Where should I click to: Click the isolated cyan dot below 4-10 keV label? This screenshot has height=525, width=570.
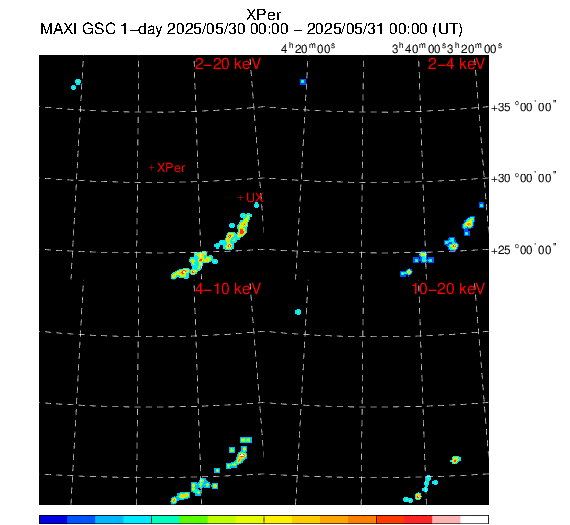point(298,312)
